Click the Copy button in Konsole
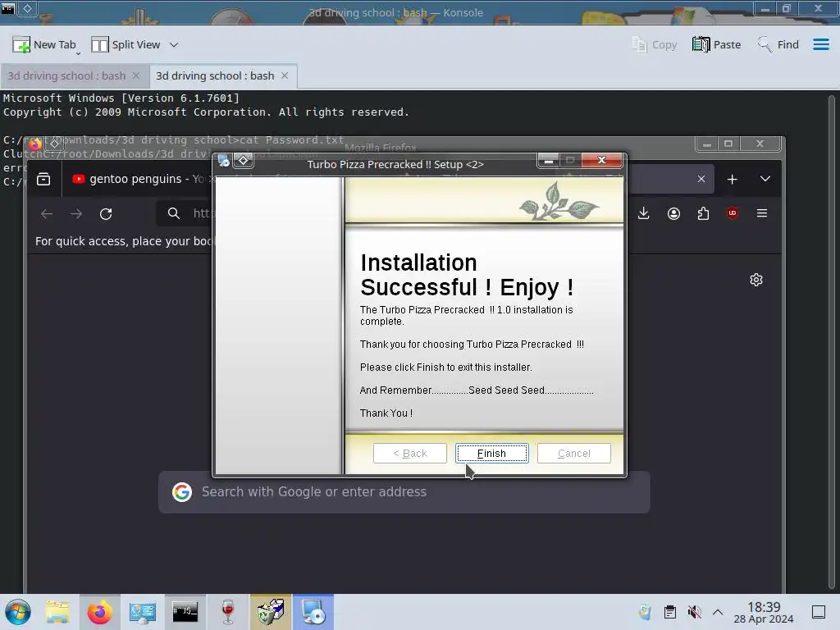The image size is (840, 630). pos(655,45)
